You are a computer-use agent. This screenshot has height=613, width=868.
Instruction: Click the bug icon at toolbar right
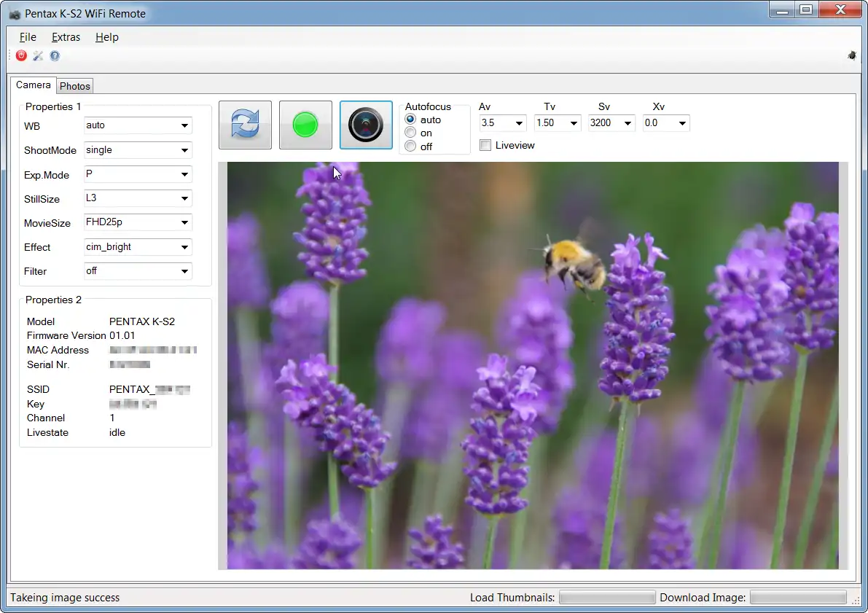coord(852,55)
